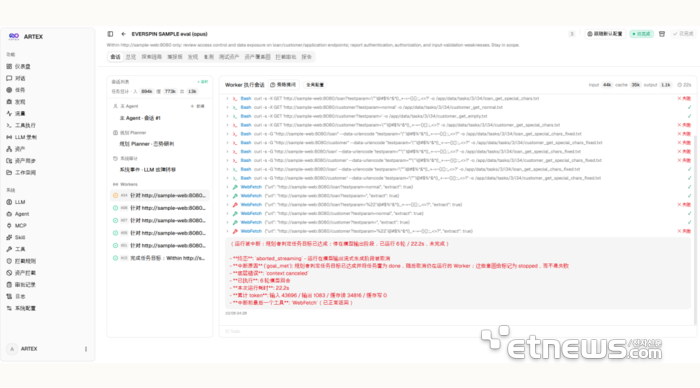Click the 跟随默认配置 config button
Screen dimensions: 700x388
604,34
